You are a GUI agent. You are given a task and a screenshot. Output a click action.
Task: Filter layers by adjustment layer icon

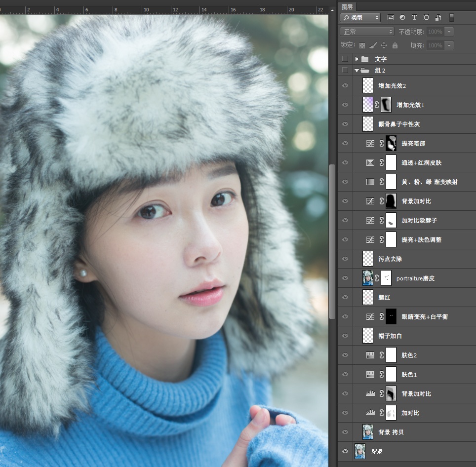402,18
